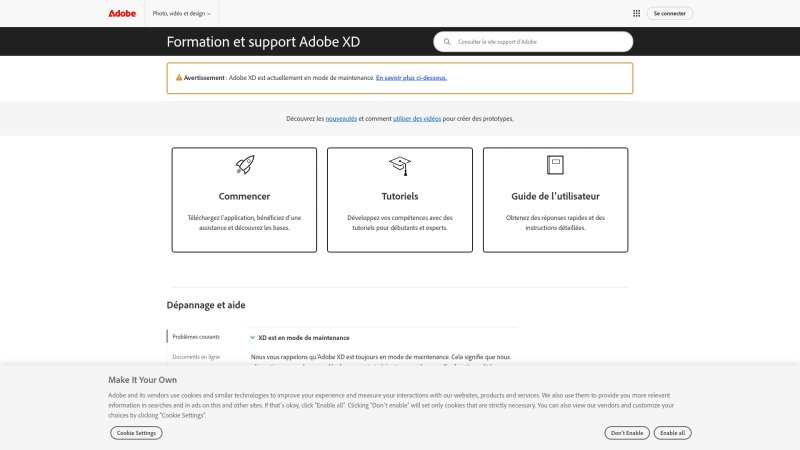
Task: Click the search magnifier icon
Action: point(447,42)
